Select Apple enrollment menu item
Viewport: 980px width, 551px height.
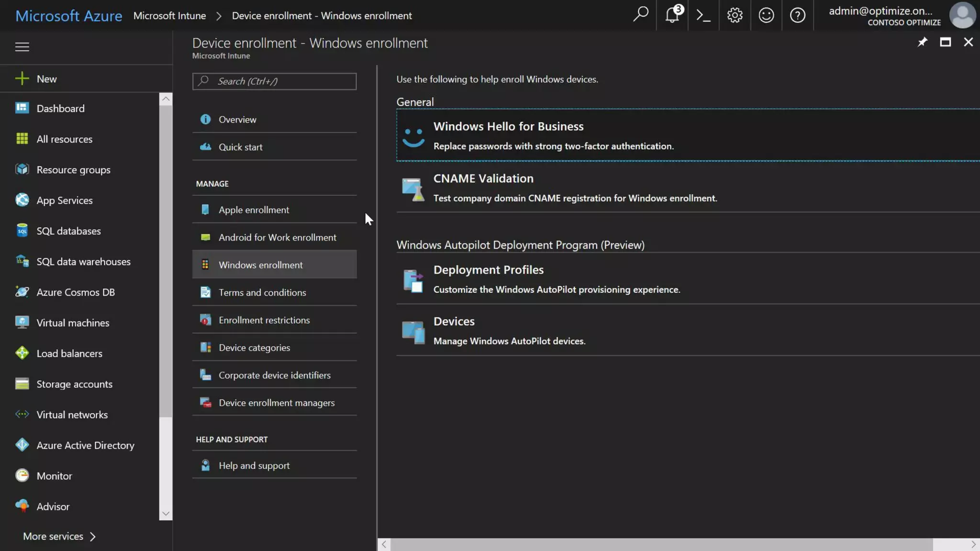pos(254,210)
